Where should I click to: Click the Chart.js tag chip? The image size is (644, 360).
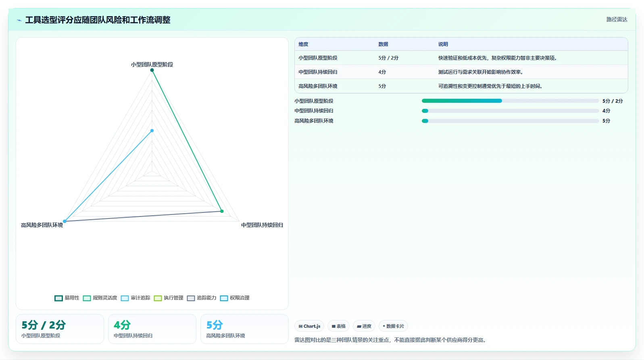point(309,326)
